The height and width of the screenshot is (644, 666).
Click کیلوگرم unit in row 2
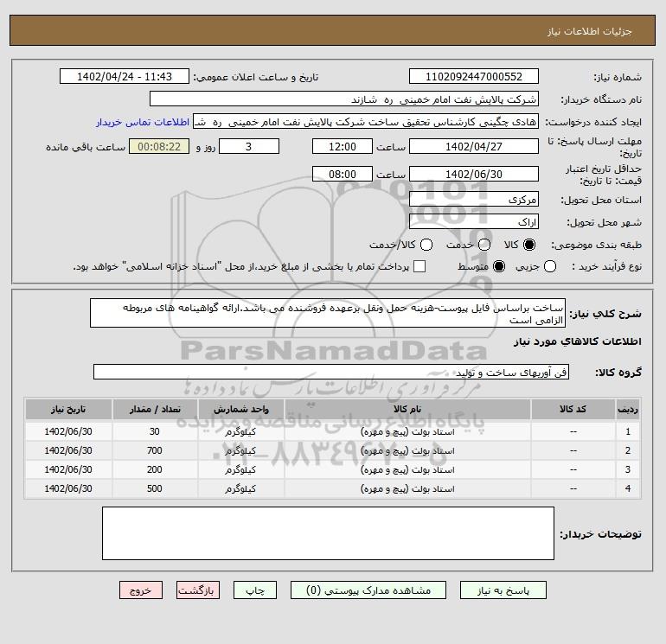coord(240,451)
